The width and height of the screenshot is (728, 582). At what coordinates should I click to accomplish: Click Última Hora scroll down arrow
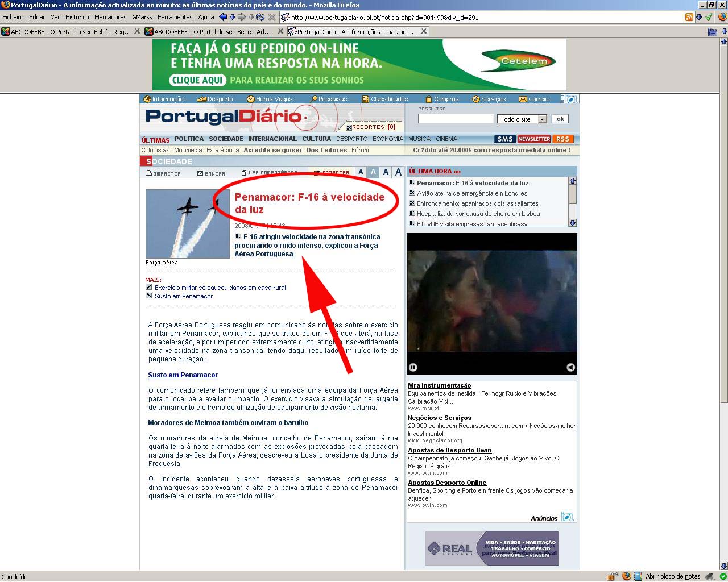[573, 223]
